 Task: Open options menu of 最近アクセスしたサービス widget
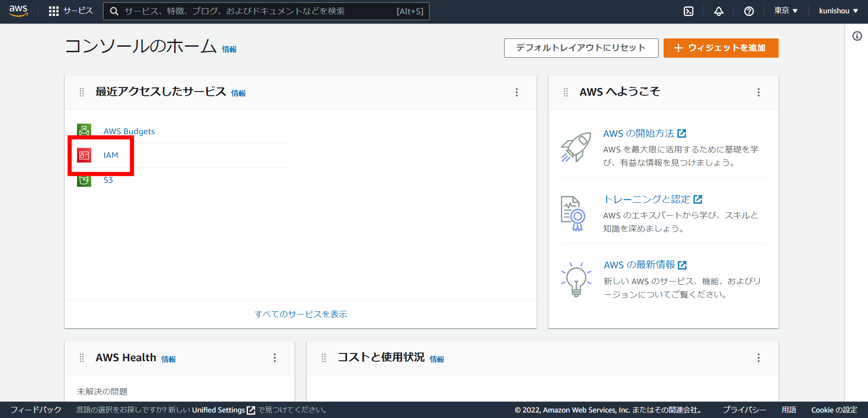point(516,92)
